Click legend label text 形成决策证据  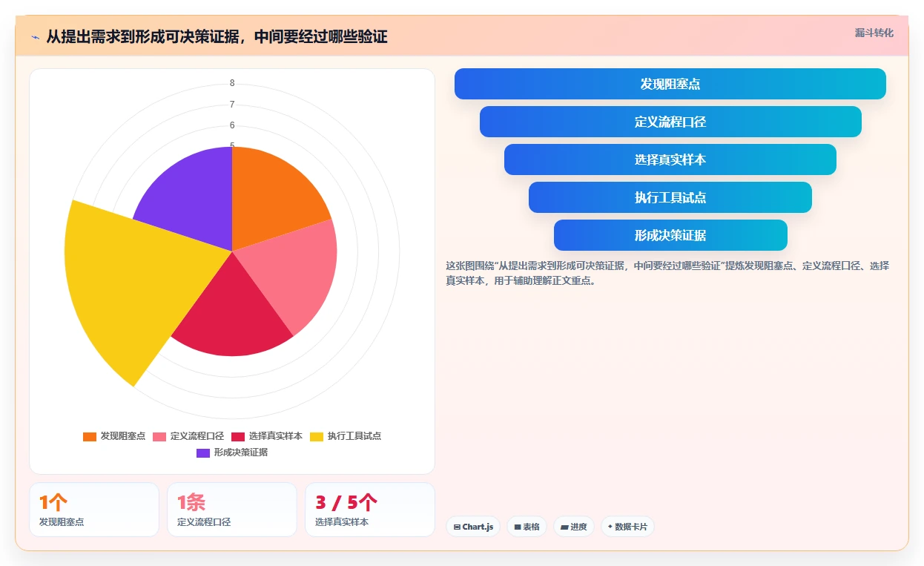pyautogui.click(x=241, y=453)
